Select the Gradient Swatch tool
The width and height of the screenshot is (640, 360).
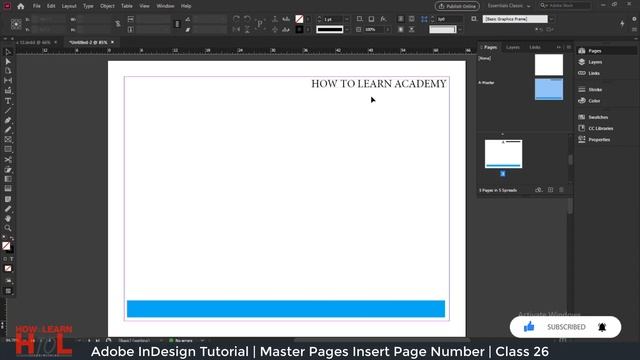point(8,179)
